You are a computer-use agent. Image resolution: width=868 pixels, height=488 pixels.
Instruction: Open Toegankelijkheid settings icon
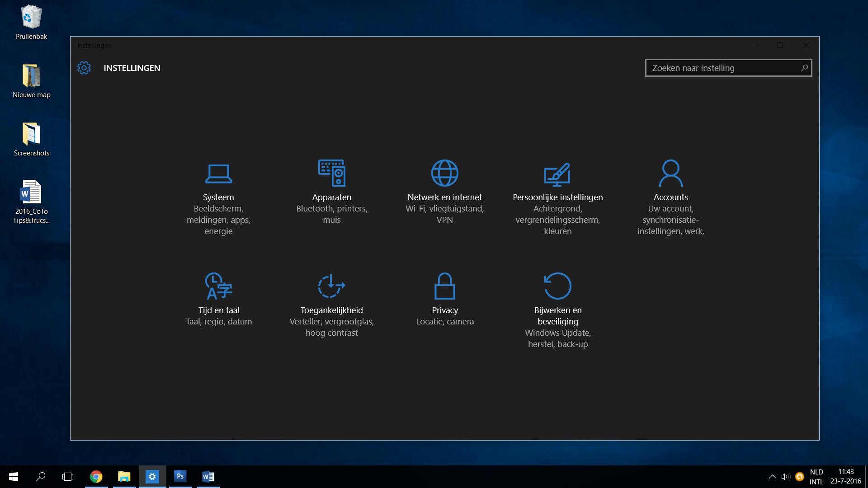click(x=331, y=286)
